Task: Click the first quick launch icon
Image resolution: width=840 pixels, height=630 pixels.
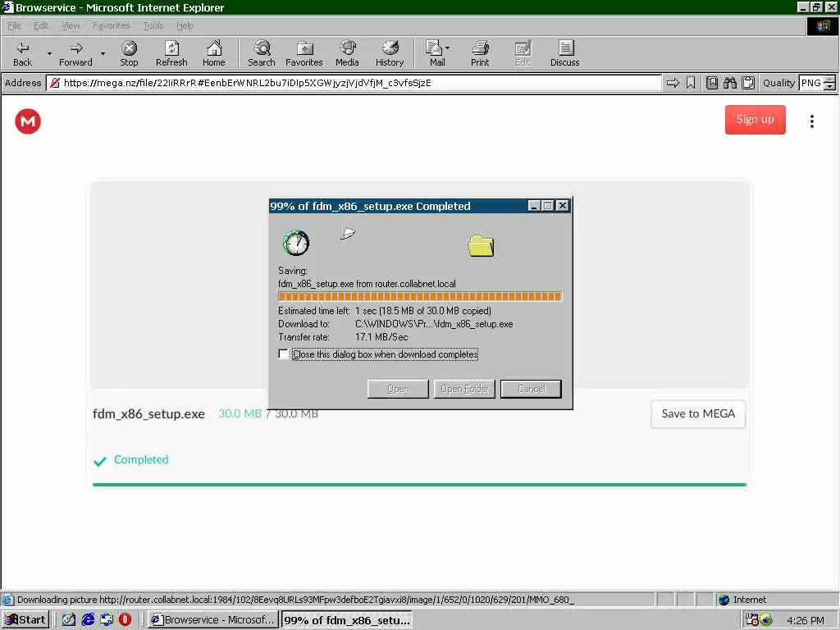Action: (x=69, y=620)
